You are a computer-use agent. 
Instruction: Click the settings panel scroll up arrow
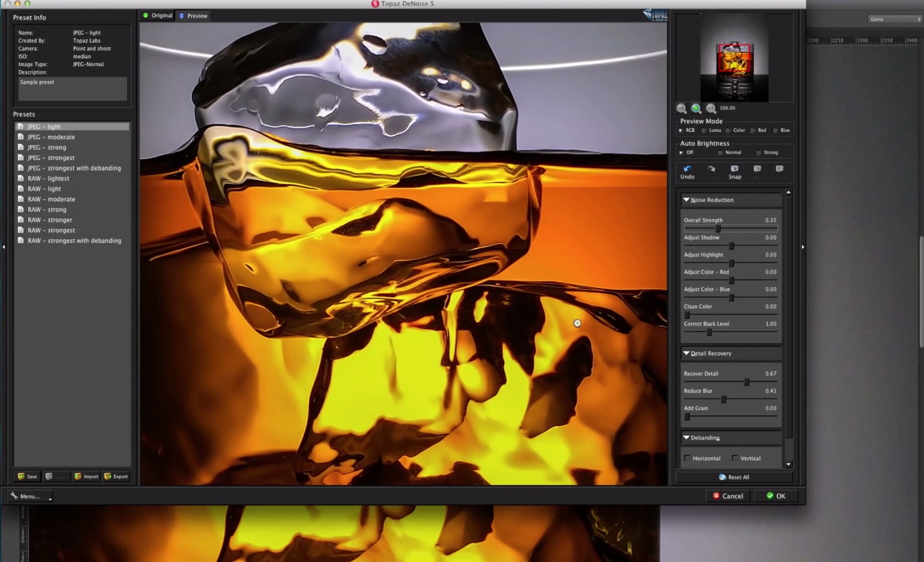[788, 192]
